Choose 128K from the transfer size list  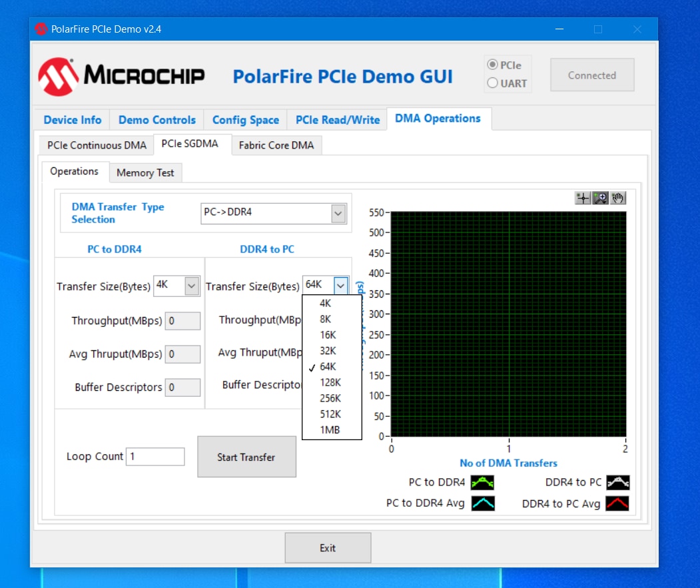tap(332, 383)
